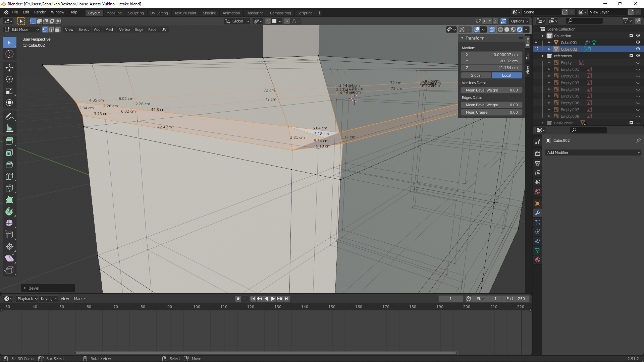Open the Add Modifier dropdown
This screenshot has height=362, width=644.
[x=593, y=153]
